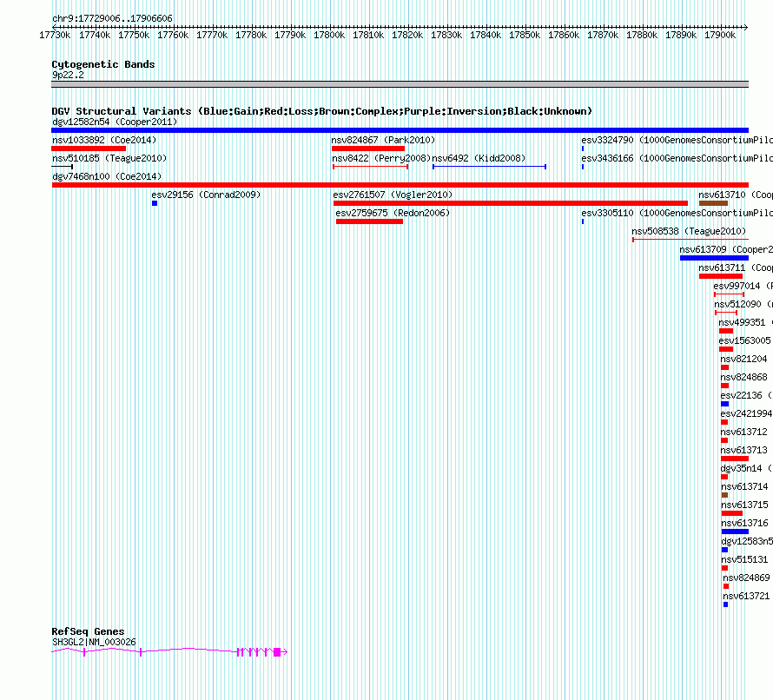Image resolution: width=773 pixels, height=700 pixels.
Task: Open esv2761507 (Vogler2010) variant details
Action: (511, 203)
